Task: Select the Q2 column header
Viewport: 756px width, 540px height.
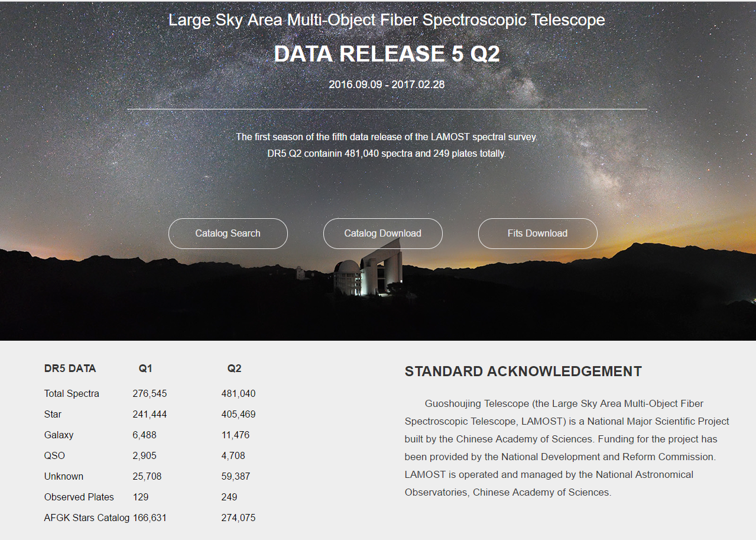Action: pyautogui.click(x=234, y=368)
